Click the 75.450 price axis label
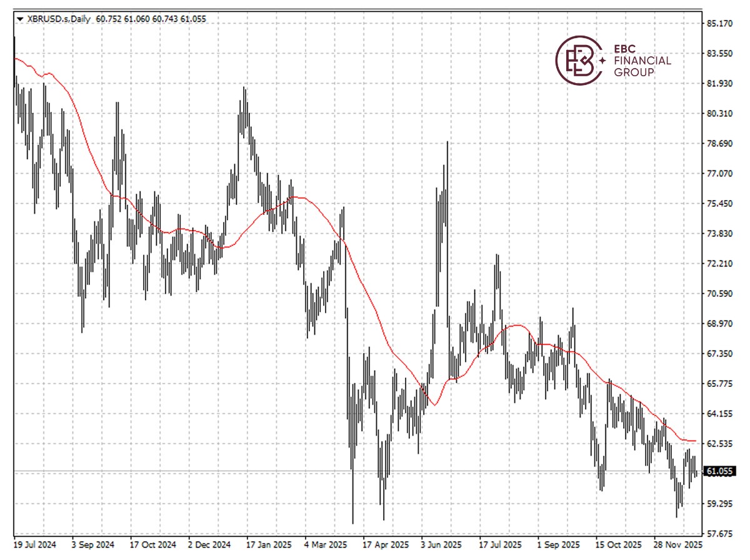 click(719, 204)
